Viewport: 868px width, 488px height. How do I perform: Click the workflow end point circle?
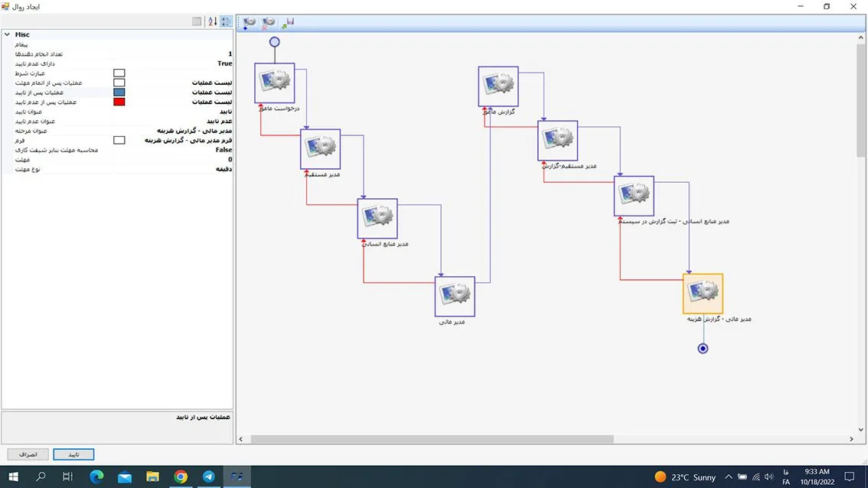(x=703, y=349)
